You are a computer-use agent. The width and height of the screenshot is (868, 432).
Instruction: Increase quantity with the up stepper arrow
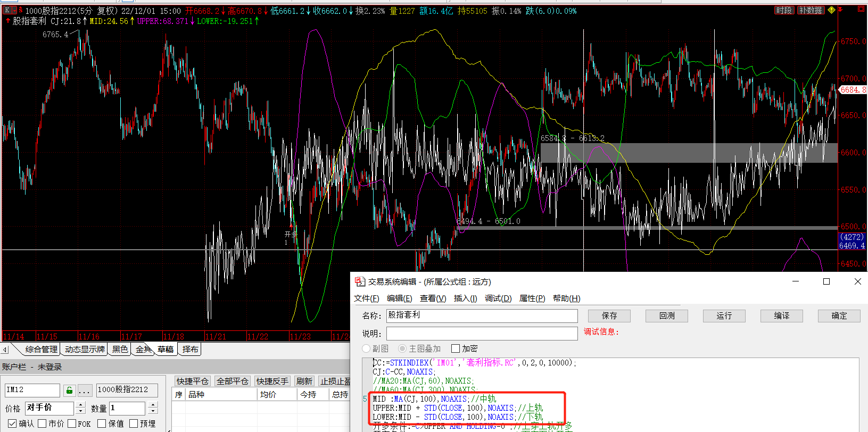pos(153,405)
